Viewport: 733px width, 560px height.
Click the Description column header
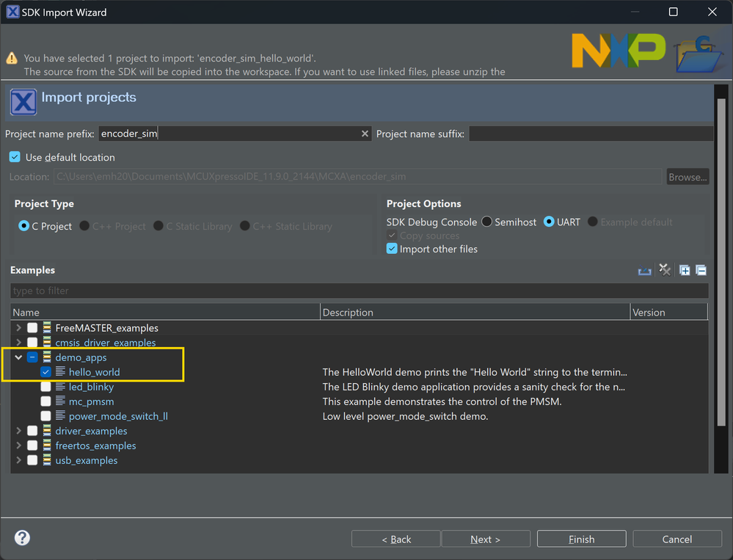click(x=475, y=312)
